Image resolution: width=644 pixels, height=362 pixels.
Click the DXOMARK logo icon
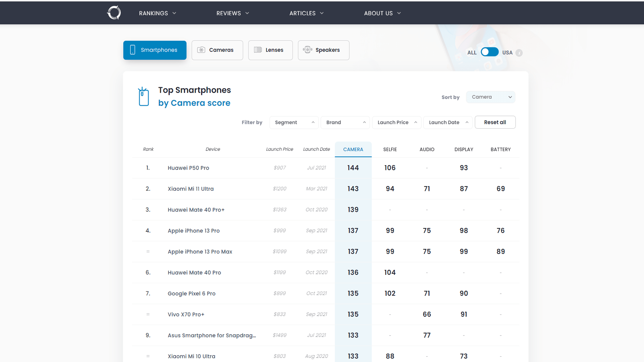tap(114, 13)
